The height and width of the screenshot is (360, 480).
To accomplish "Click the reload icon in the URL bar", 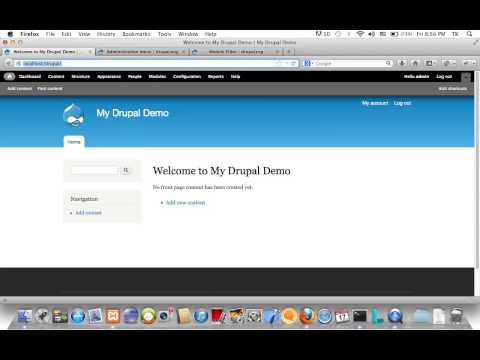I will click(293, 63).
